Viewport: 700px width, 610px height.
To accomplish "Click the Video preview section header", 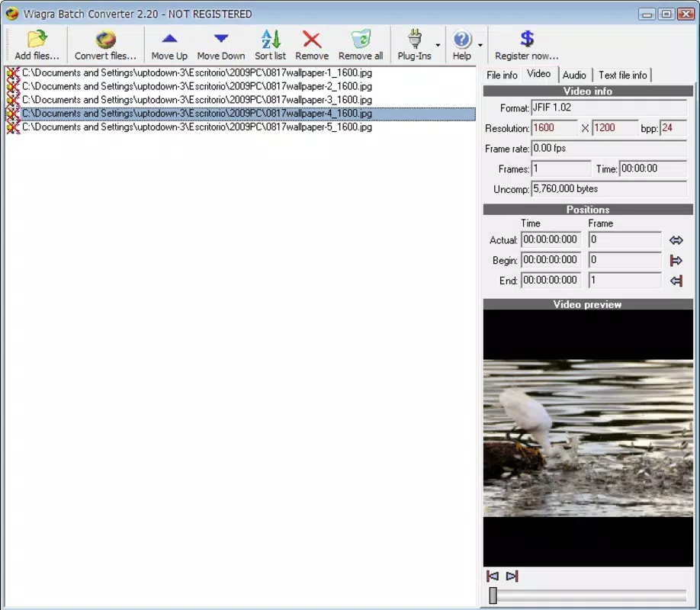I will pos(588,304).
